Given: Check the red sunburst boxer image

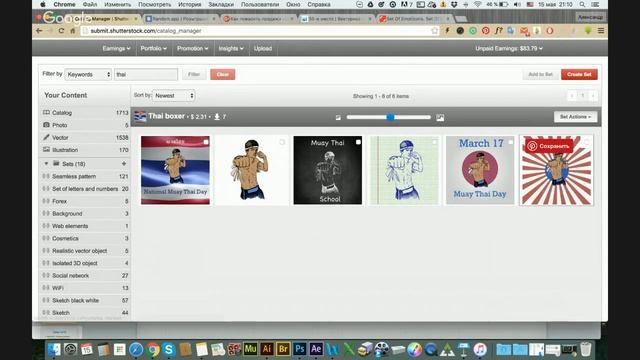Looking at the screenshot, I should [x=587, y=142].
